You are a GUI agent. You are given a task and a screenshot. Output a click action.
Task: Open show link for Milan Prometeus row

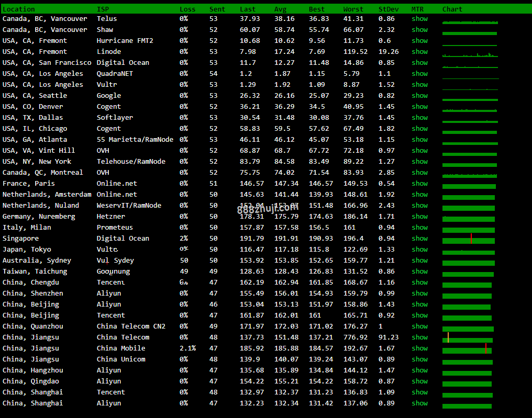pos(420,228)
